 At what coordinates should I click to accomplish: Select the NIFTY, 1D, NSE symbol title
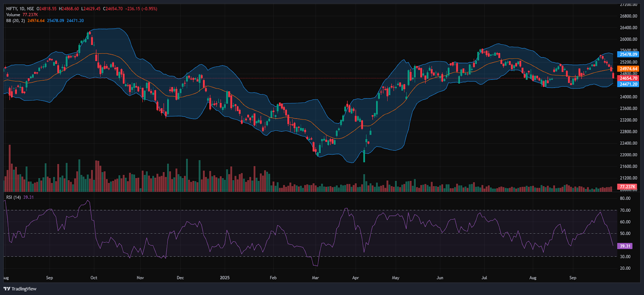[20, 9]
